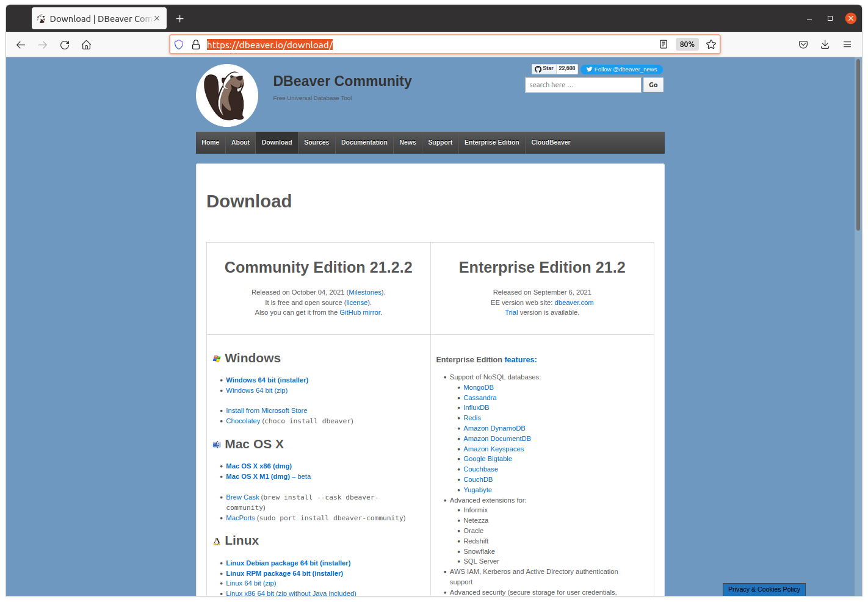
Task: Click the Save to Pocket icon
Action: pos(803,45)
